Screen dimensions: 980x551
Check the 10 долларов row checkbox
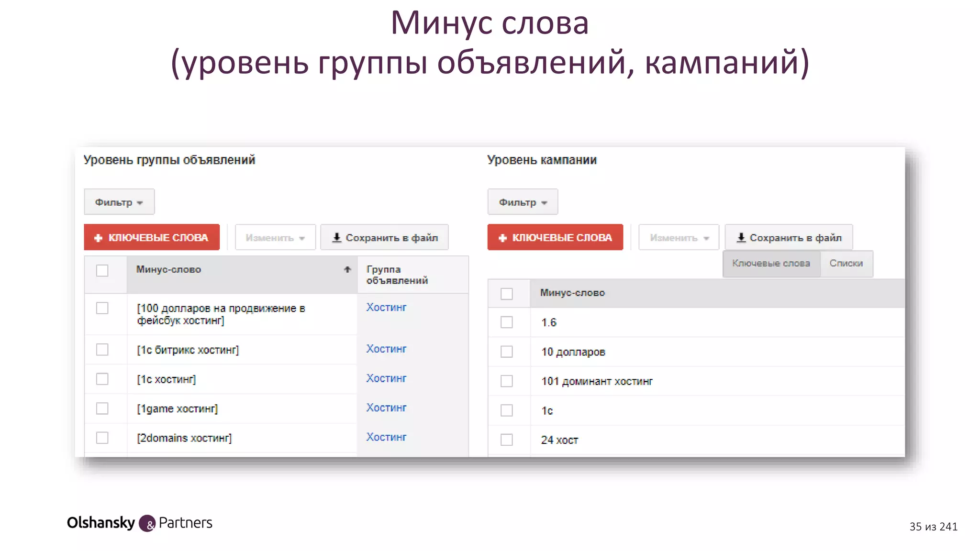[x=506, y=352]
